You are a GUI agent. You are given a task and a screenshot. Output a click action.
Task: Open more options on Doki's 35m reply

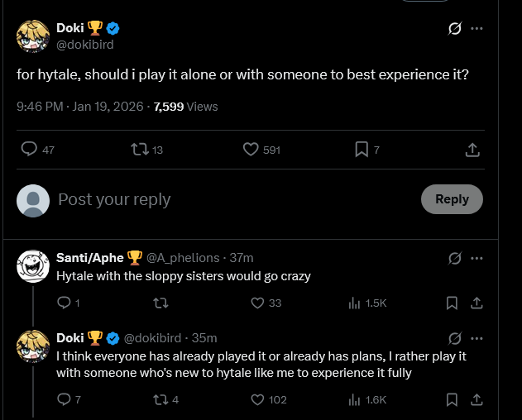pos(477,338)
